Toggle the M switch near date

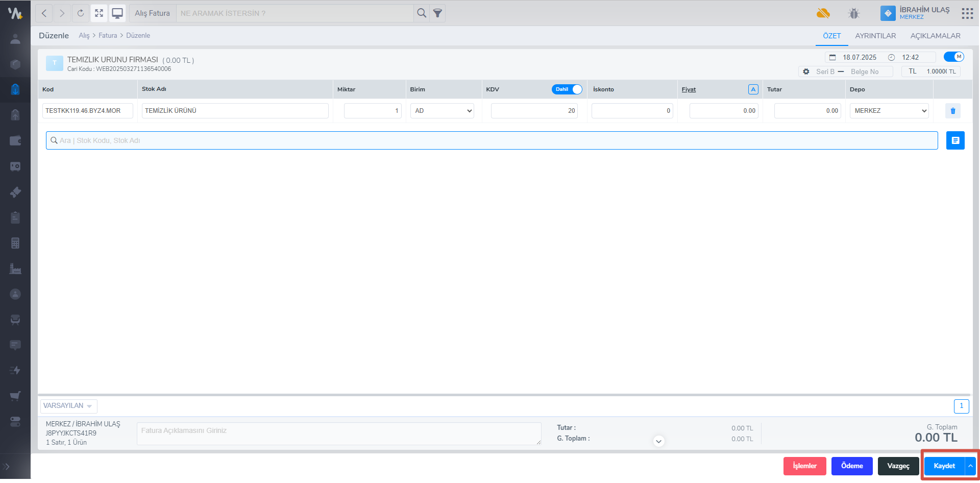tap(953, 57)
